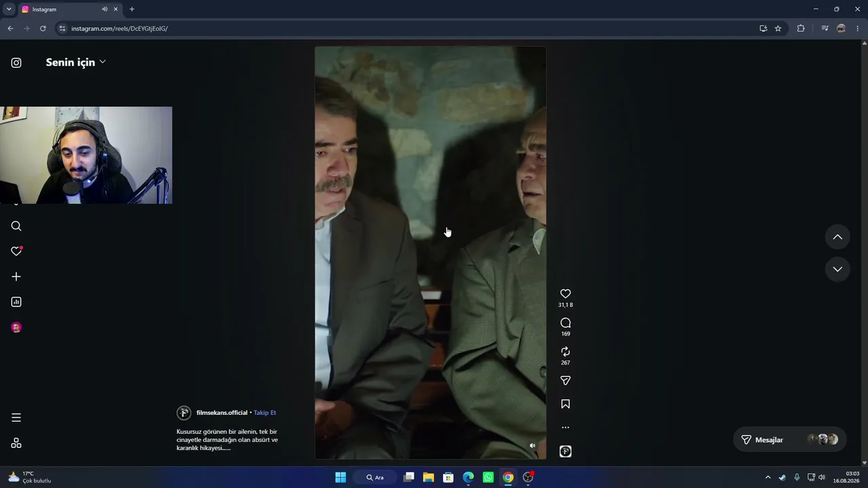Open the notifications heart in the sidebar

pos(16,251)
